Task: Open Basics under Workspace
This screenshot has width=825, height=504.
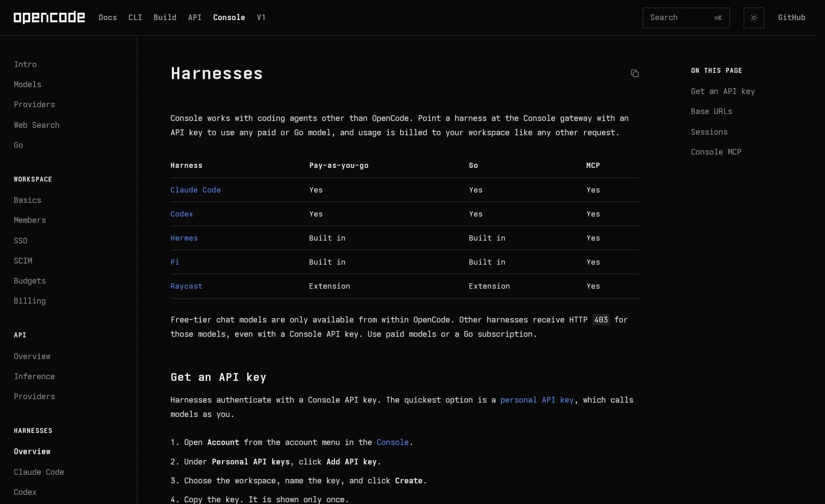Action: coord(27,200)
